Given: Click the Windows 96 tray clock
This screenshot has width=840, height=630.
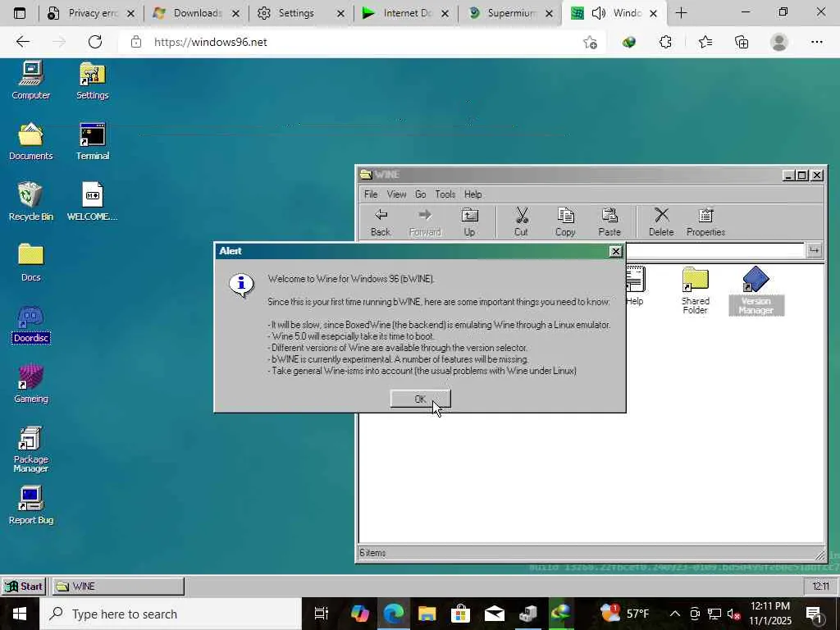Looking at the screenshot, I should click(820, 587).
